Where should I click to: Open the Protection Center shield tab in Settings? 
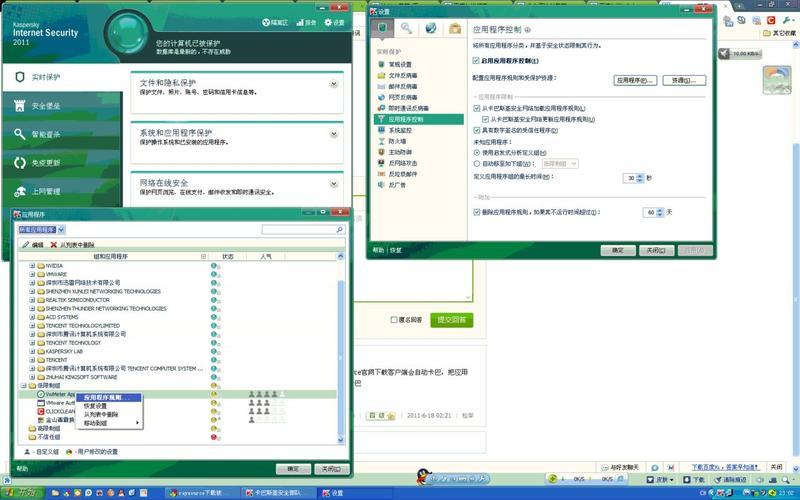(383, 29)
